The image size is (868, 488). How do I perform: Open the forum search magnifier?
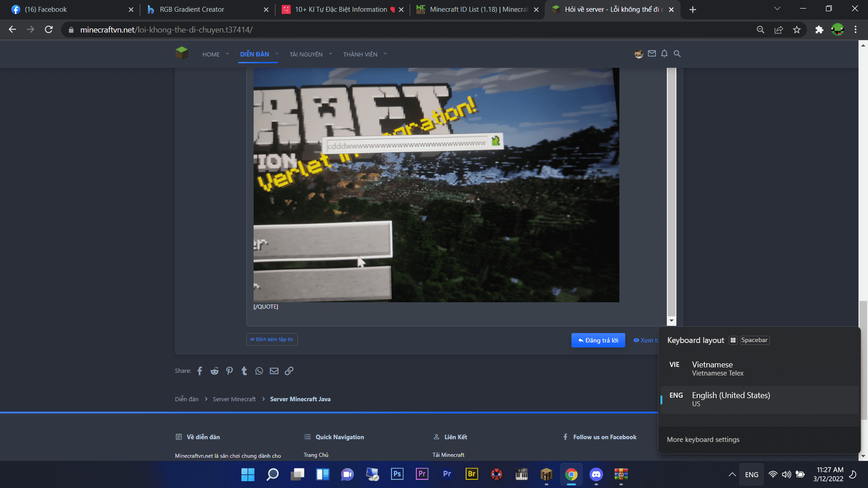click(677, 54)
